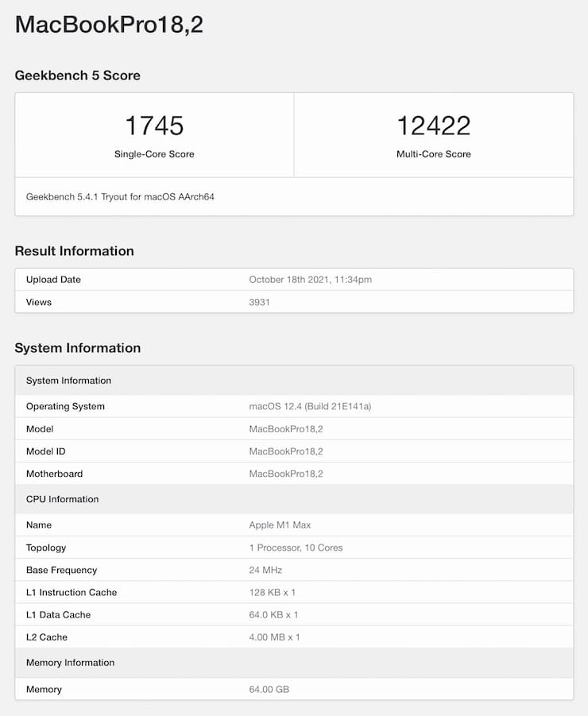Click the multi-core score value 12422
The height and width of the screenshot is (716, 588).
click(434, 126)
